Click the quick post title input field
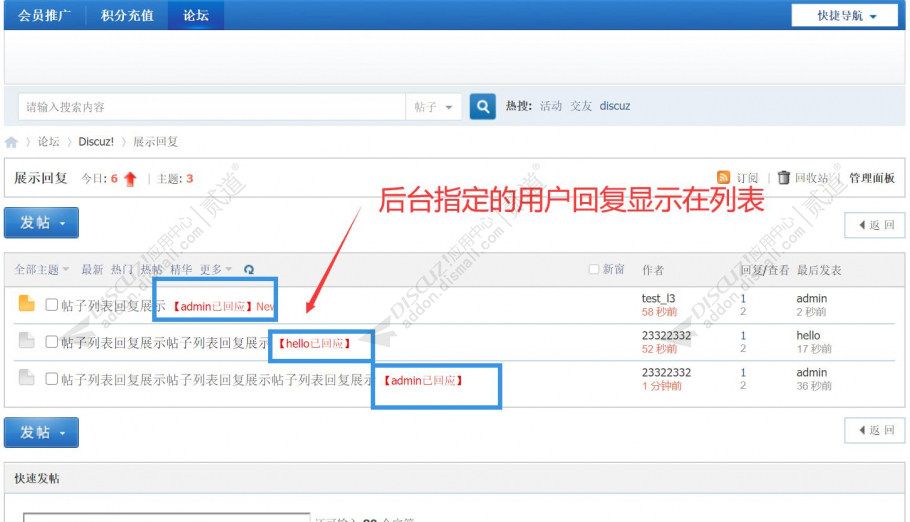Image resolution: width=910 pixels, height=522 pixels. coord(167,517)
